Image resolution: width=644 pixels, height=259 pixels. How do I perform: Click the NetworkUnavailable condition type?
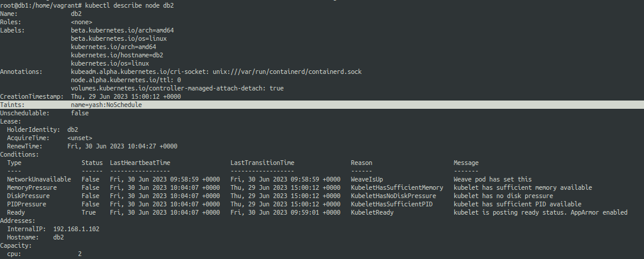(x=39, y=179)
